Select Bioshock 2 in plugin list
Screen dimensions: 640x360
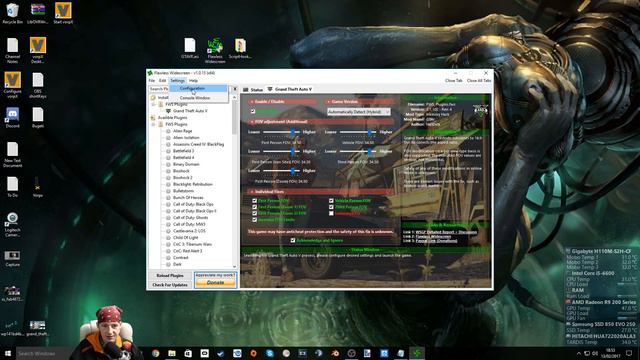[182, 178]
